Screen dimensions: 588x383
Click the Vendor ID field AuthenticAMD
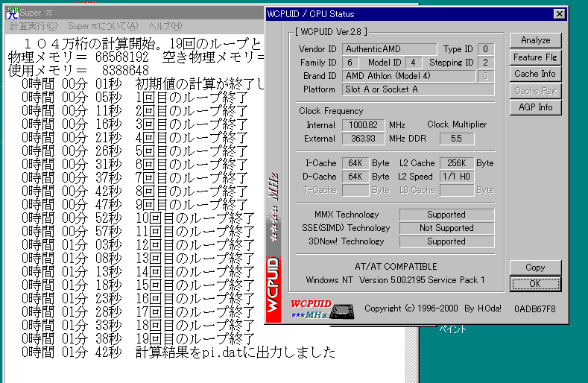click(x=389, y=49)
